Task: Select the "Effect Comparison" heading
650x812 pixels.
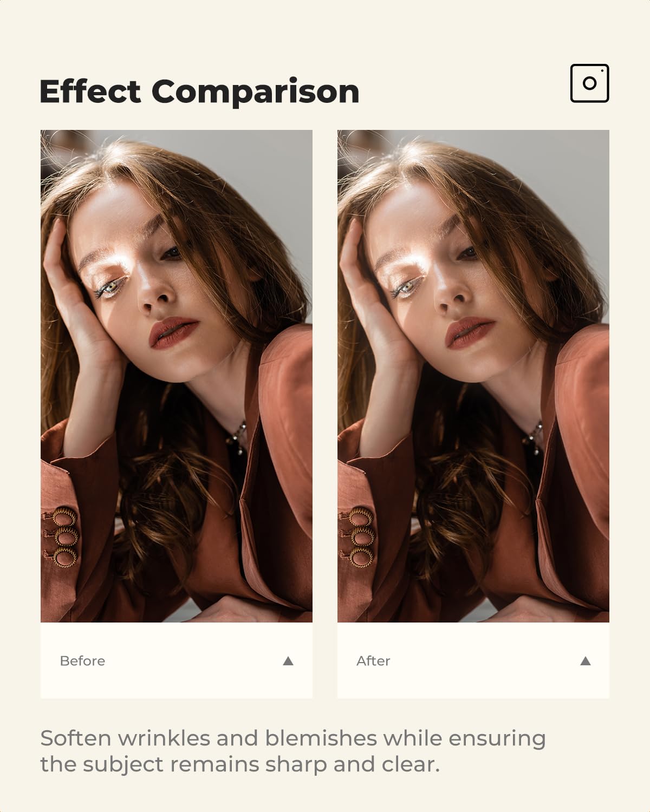Action: [199, 91]
